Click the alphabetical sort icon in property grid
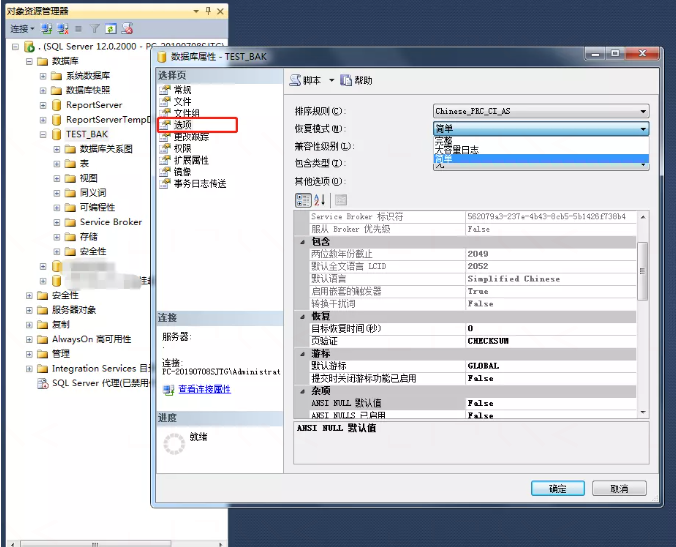The height and width of the screenshot is (547, 676). tap(319, 200)
